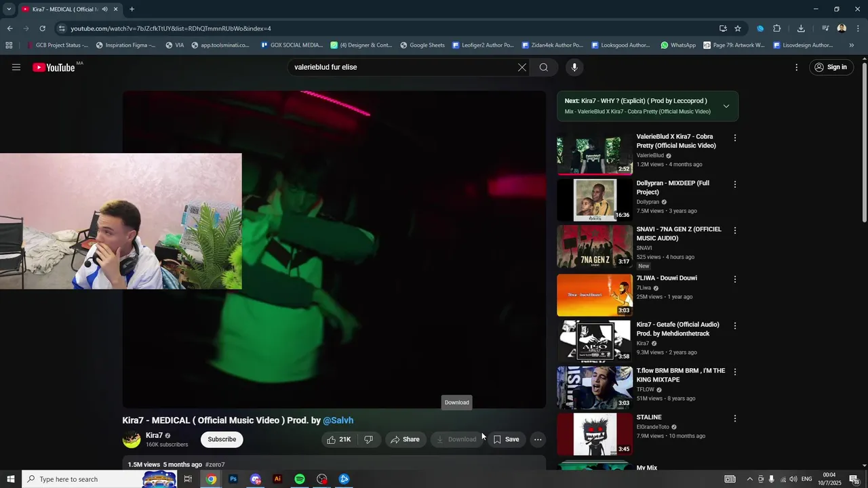Open Chrome profile avatar

[x=842, y=28]
